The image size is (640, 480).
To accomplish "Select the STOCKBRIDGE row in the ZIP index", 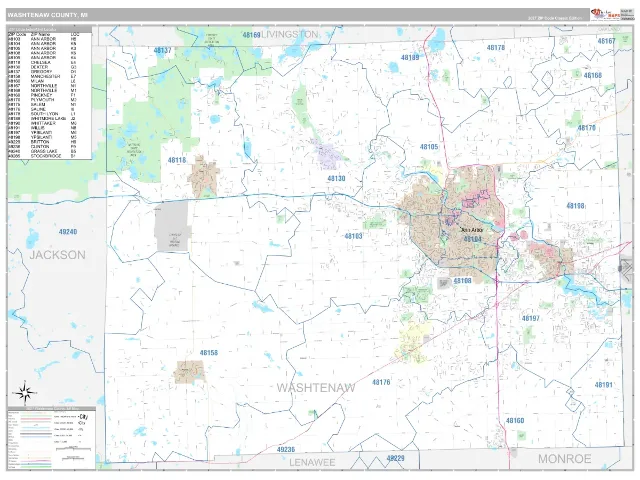I will 42,156.
